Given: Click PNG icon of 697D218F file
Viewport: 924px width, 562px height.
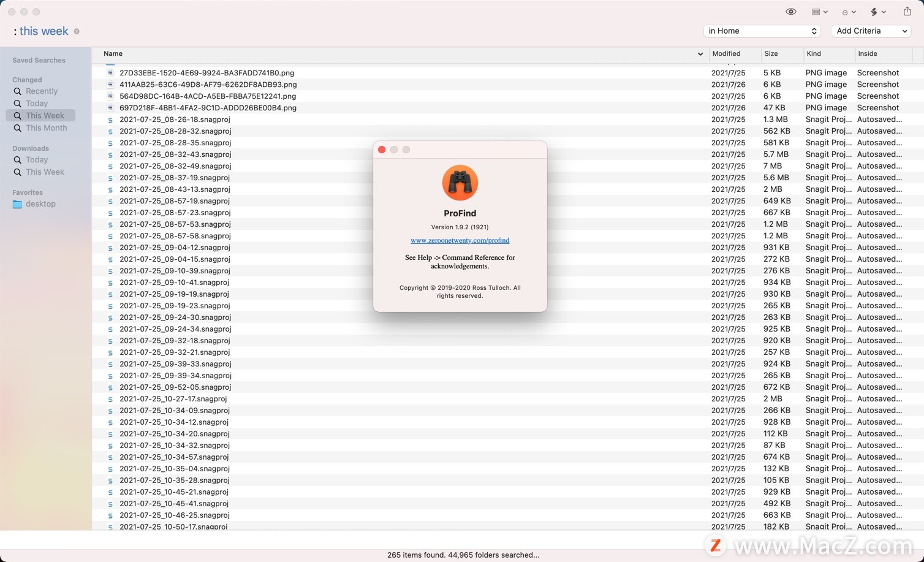Looking at the screenshot, I should 110,108.
